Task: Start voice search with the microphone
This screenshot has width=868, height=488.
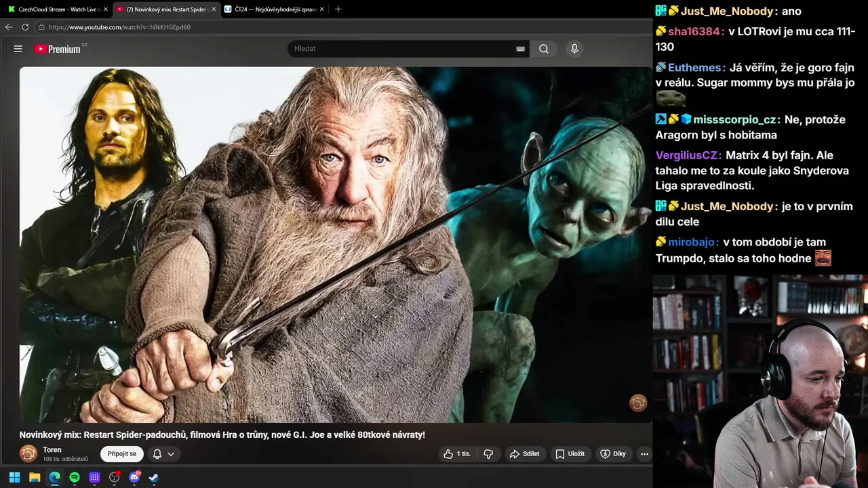Action: point(574,49)
